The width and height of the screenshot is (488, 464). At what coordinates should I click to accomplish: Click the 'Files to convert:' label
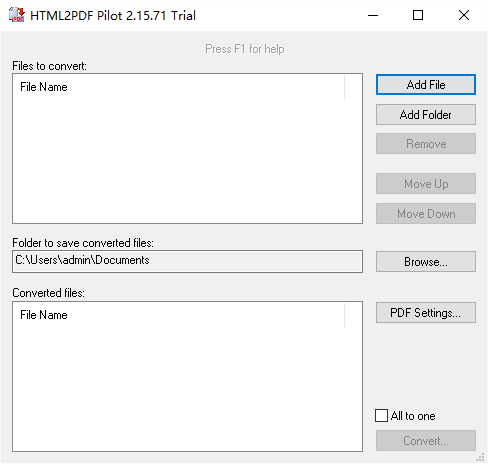49,66
